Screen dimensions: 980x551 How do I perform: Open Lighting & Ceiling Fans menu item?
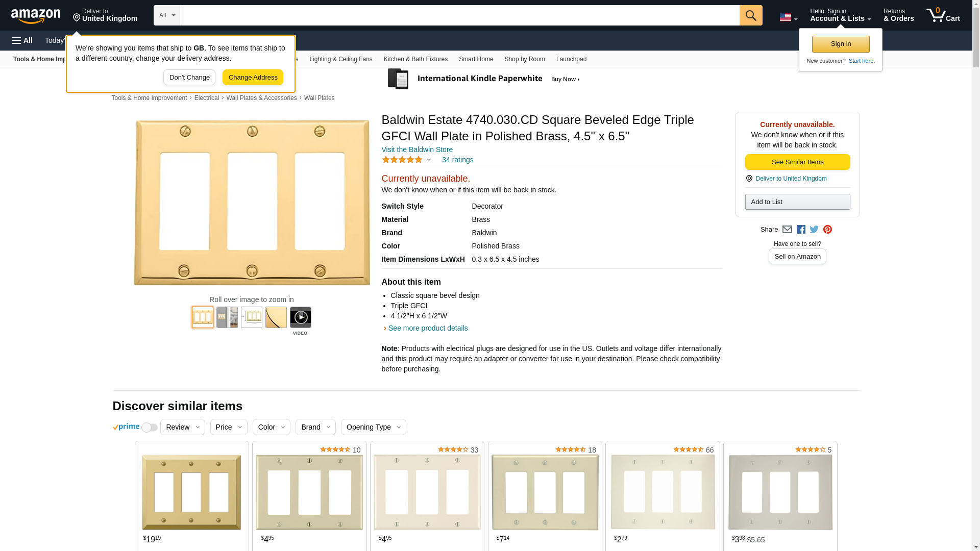[340, 59]
